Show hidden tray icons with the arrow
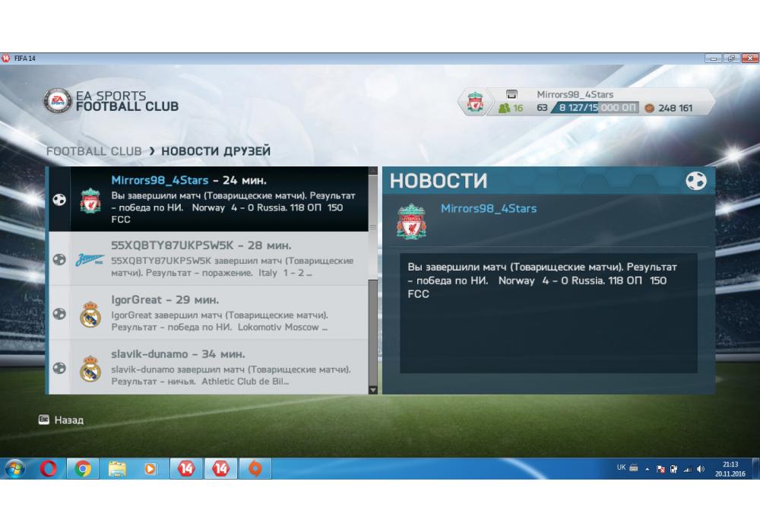The width and height of the screenshot is (760, 532). coord(647,469)
